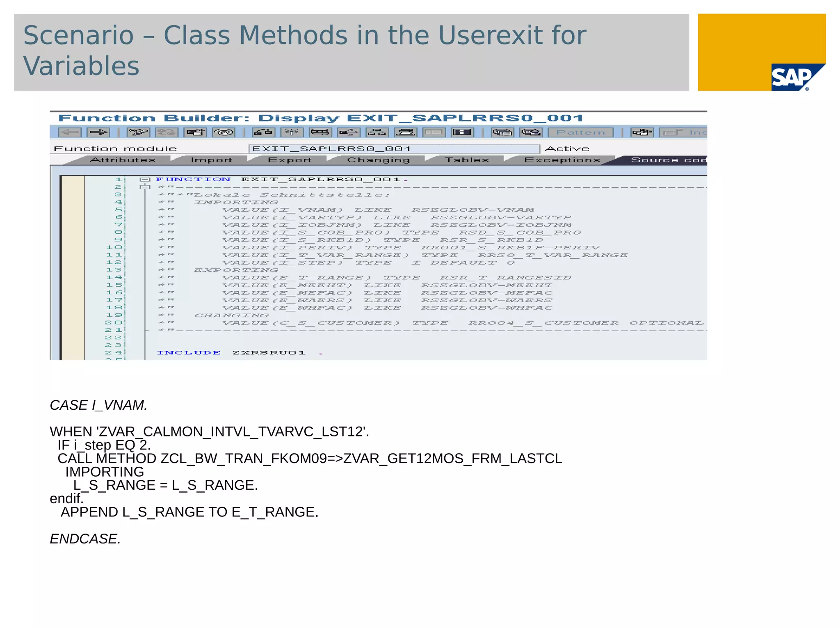Collapse the FUNCTION block on line 1
The image size is (840, 630).
[145, 179]
